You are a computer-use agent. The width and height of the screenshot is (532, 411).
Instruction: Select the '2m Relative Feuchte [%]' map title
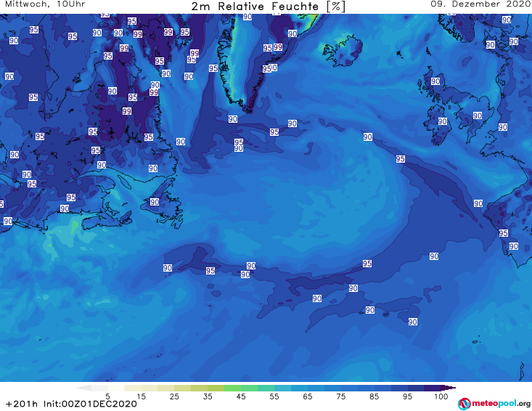269,7
